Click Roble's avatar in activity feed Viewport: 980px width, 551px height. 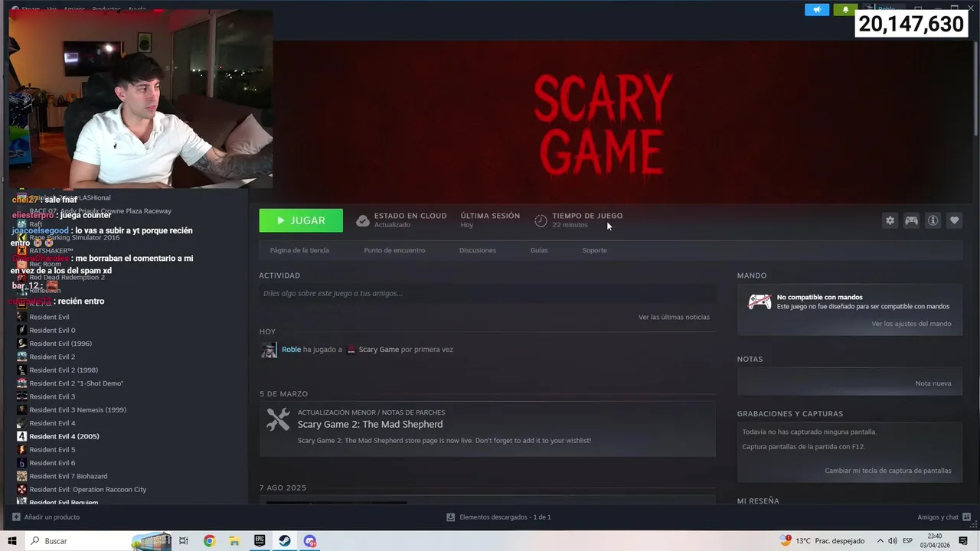269,350
